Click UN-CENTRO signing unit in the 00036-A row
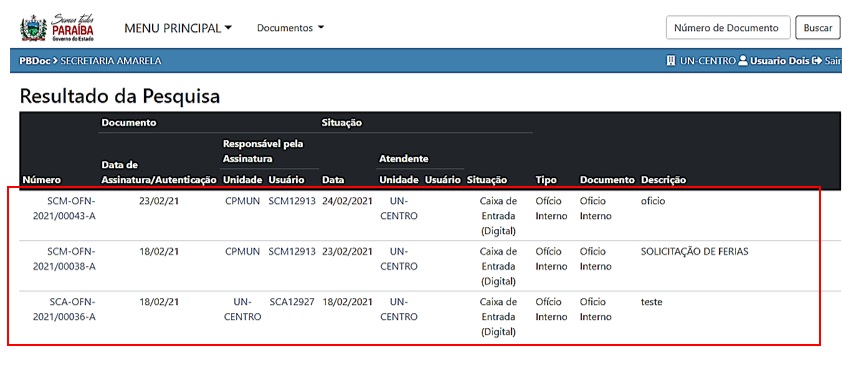Image resolution: width=842 pixels, height=372 pixels. click(x=243, y=309)
